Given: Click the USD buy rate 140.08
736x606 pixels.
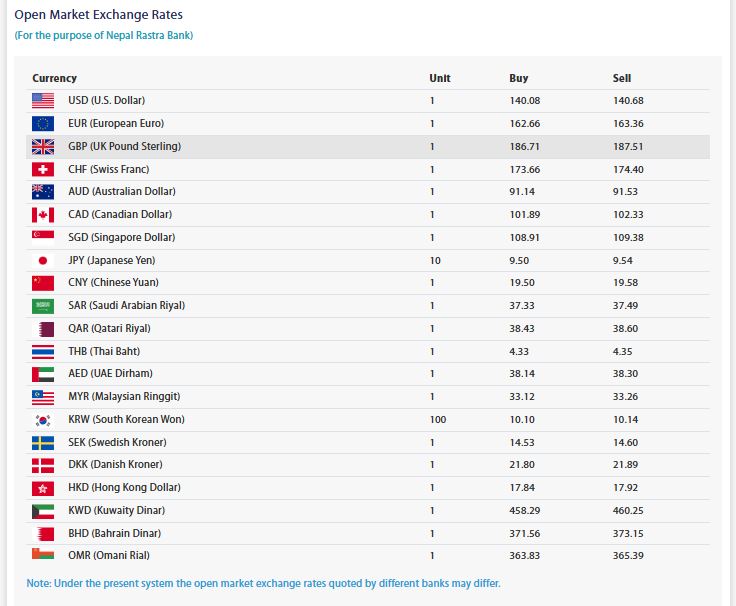Looking at the screenshot, I should [524, 101].
